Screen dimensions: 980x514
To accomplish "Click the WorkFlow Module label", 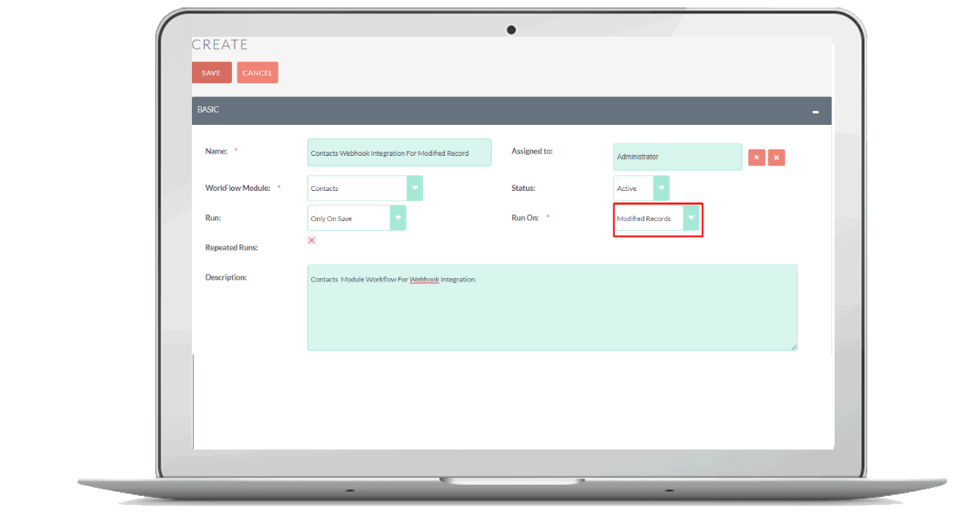I will coord(238,188).
